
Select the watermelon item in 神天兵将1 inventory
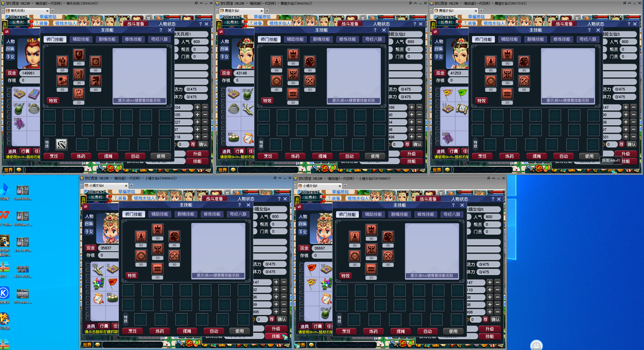[x=19, y=108]
